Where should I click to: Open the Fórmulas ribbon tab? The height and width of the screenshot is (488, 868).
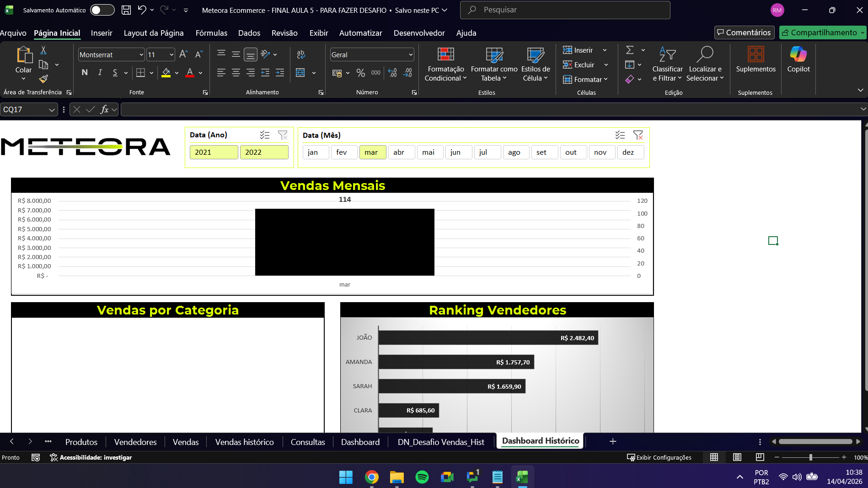tap(211, 33)
